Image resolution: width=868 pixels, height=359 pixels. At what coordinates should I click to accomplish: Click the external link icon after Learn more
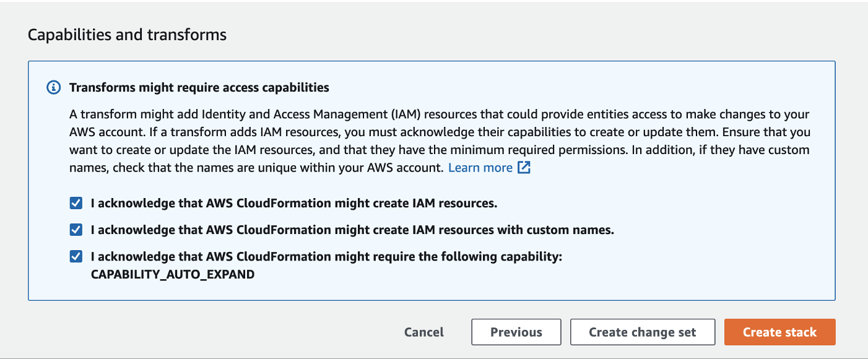524,168
